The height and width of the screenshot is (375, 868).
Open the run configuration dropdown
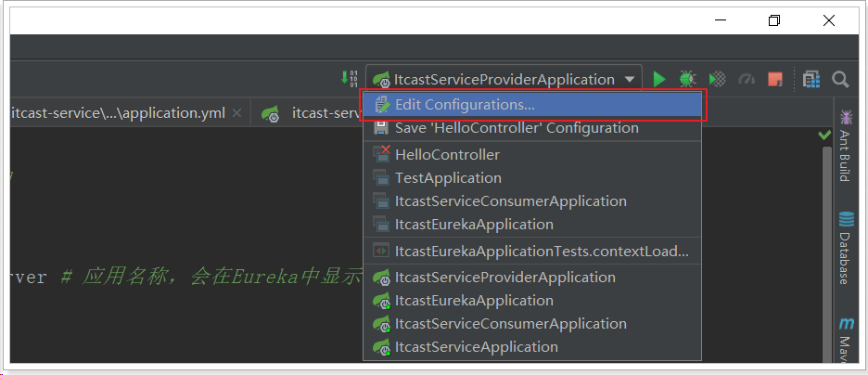pyautogui.click(x=504, y=80)
